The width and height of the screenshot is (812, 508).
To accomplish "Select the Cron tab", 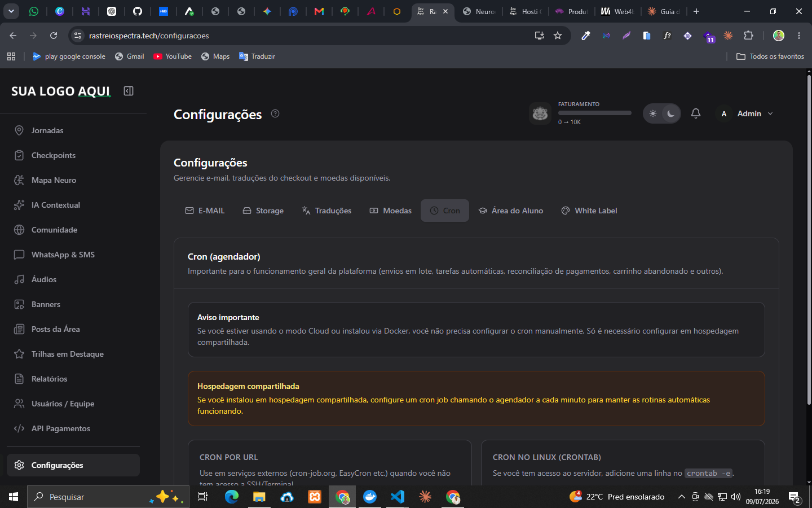I will pos(445,211).
